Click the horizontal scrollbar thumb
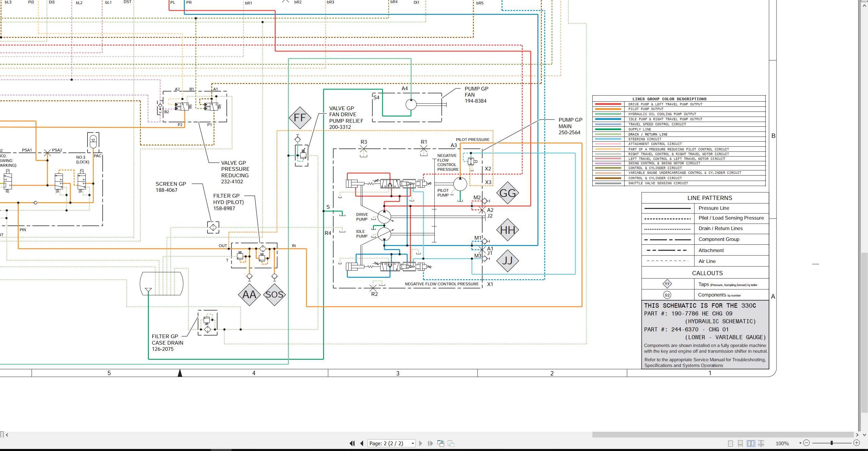The image size is (868, 451). [x=723, y=434]
